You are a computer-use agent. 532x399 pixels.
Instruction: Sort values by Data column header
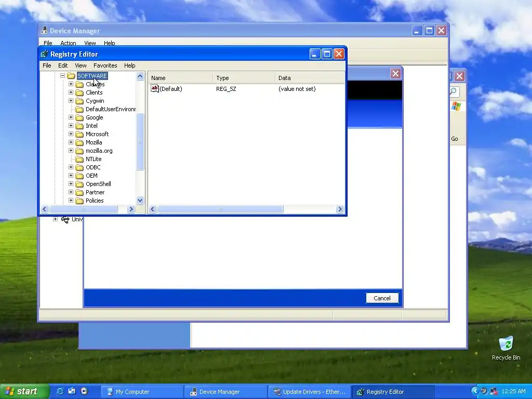point(310,78)
